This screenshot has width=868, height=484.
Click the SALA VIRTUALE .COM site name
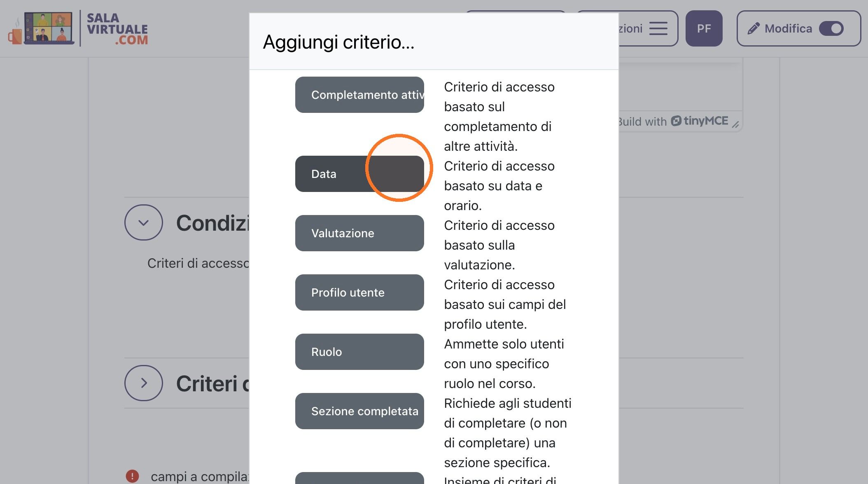117,29
